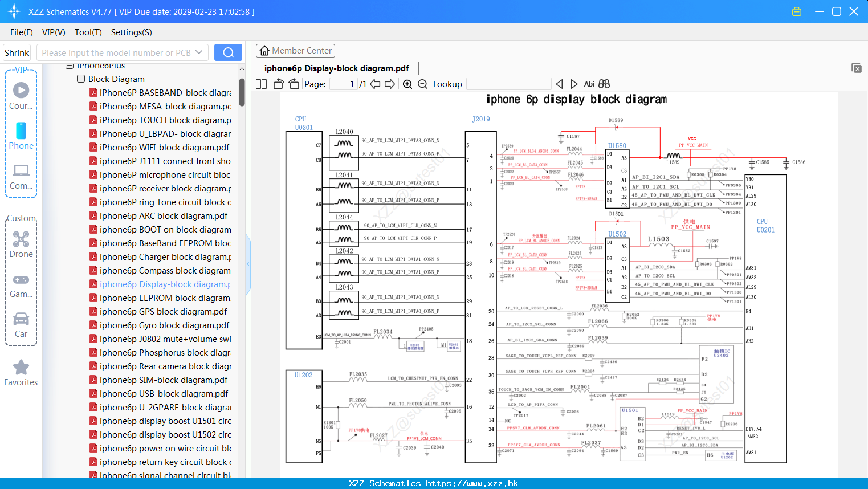868x489 pixels.
Task: Collapse the iPhone6Plus tree node
Action: click(70, 66)
